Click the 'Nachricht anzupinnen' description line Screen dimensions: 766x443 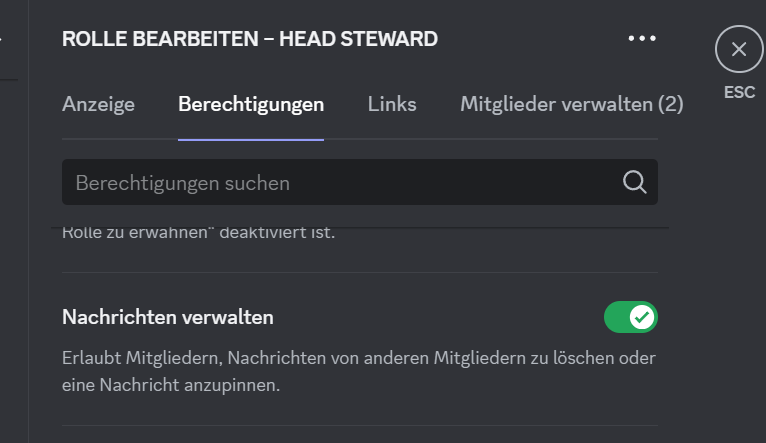pos(172,383)
